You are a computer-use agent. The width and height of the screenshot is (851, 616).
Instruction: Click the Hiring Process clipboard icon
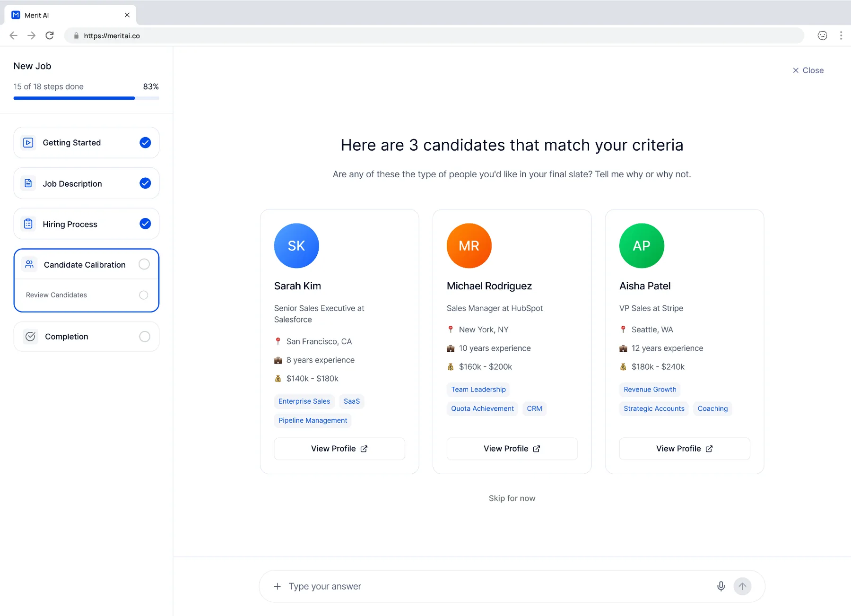[x=28, y=224]
